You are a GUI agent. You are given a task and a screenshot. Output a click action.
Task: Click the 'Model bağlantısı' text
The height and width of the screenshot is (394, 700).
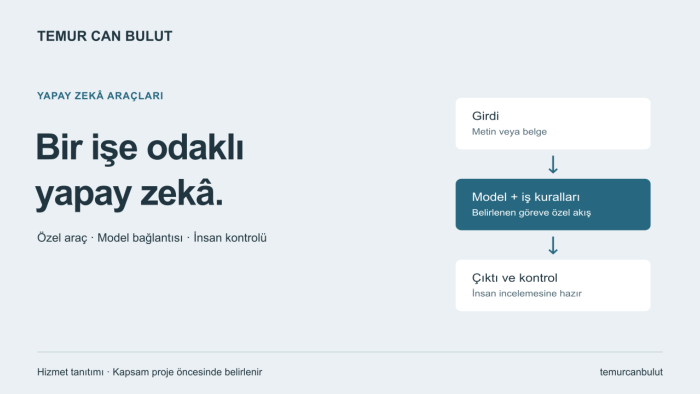140,238
